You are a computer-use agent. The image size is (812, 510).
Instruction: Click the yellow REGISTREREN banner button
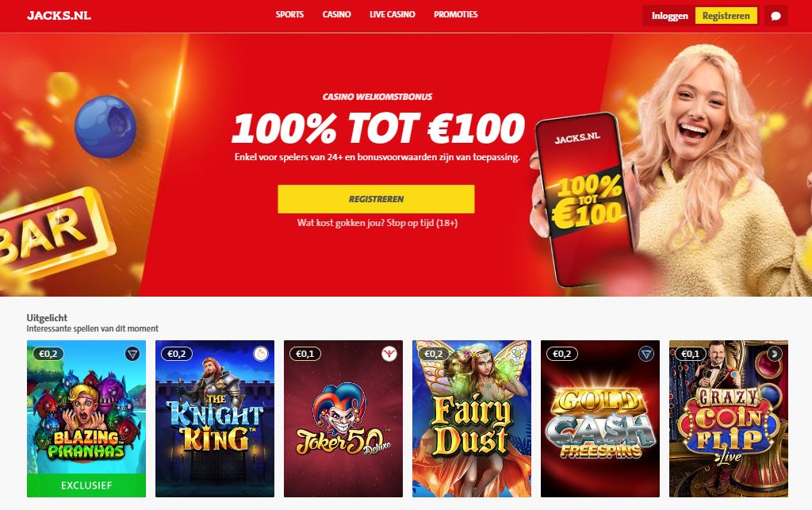point(376,199)
